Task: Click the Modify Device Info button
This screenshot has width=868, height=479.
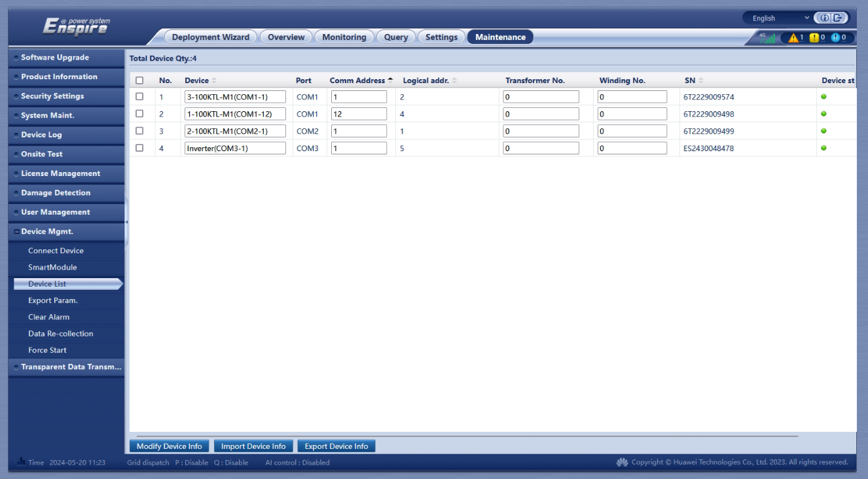Action: tap(170, 446)
